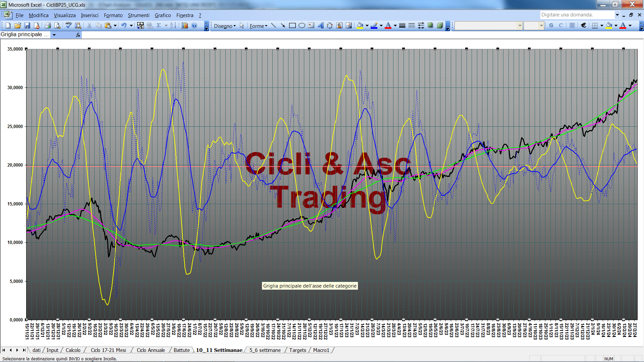Image resolution: width=644 pixels, height=362 pixels.
Task: Toggle bold G formatting button
Action: coord(551,25)
